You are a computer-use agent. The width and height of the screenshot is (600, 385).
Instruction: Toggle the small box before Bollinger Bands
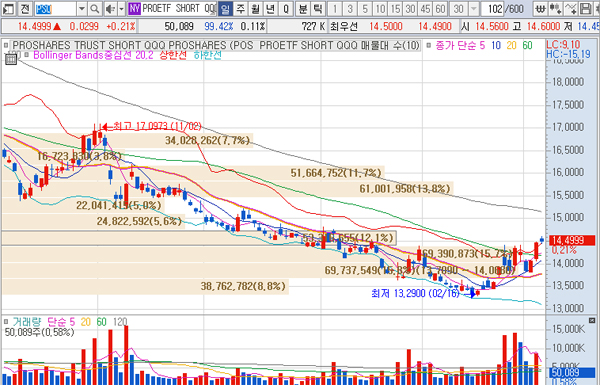click(26, 55)
